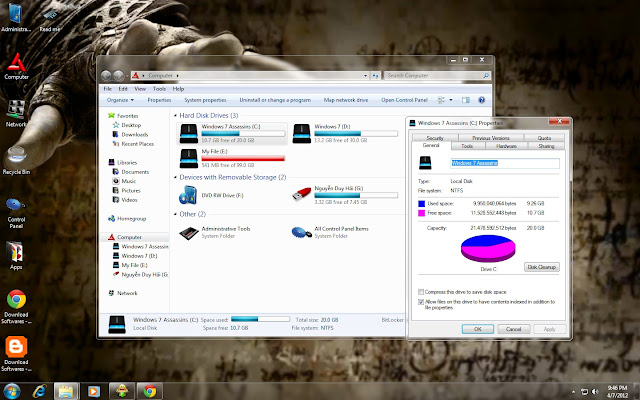
Task: Select the Recycle Bin desktop icon
Action: pos(16,160)
